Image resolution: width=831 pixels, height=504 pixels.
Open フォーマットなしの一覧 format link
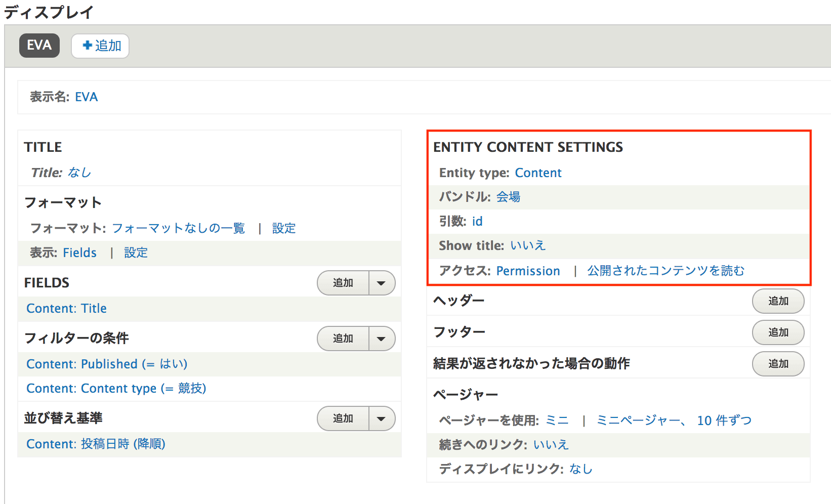tap(178, 228)
